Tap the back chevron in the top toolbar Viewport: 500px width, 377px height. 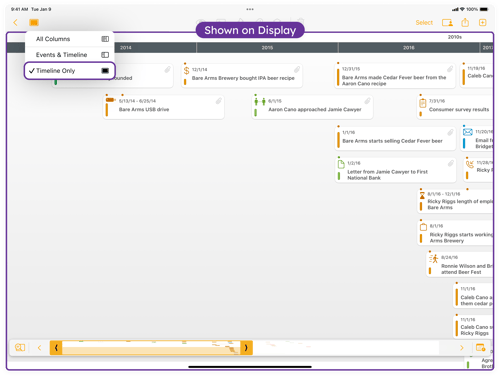click(x=15, y=22)
